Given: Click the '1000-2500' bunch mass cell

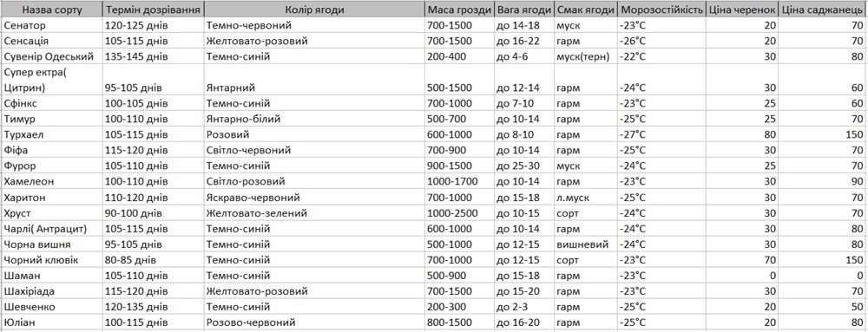Looking at the screenshot, I should [x=459, y=212].
